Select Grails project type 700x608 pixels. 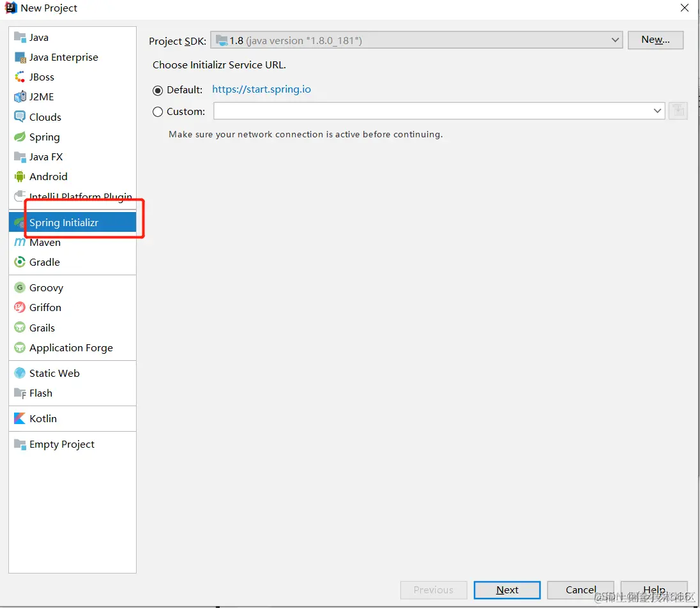72,328
